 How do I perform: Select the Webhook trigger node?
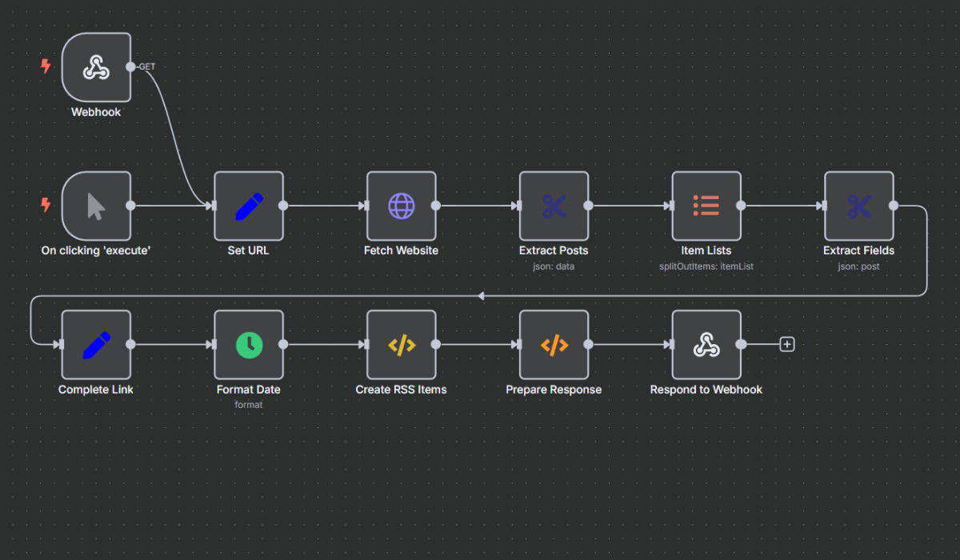[96, 67]
